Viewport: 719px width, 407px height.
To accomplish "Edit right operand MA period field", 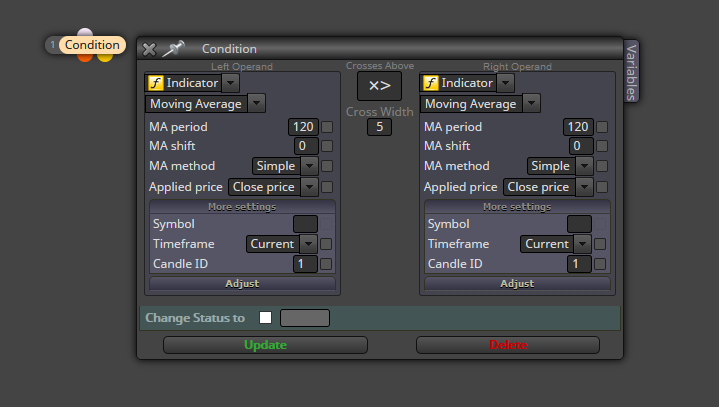I will click(578, 127).
